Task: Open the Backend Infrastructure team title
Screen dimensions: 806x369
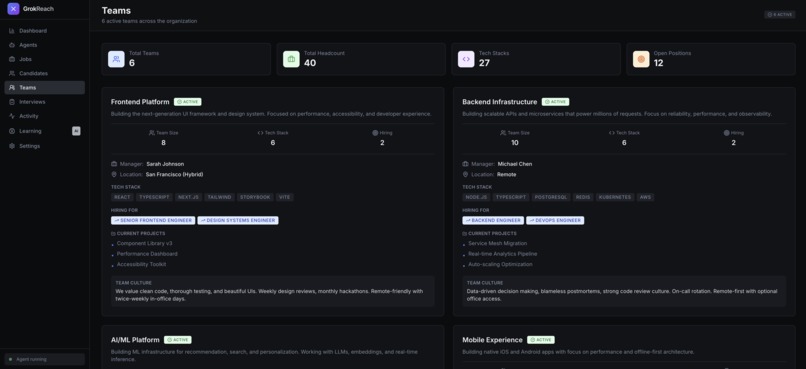Action: pos(500,102)
